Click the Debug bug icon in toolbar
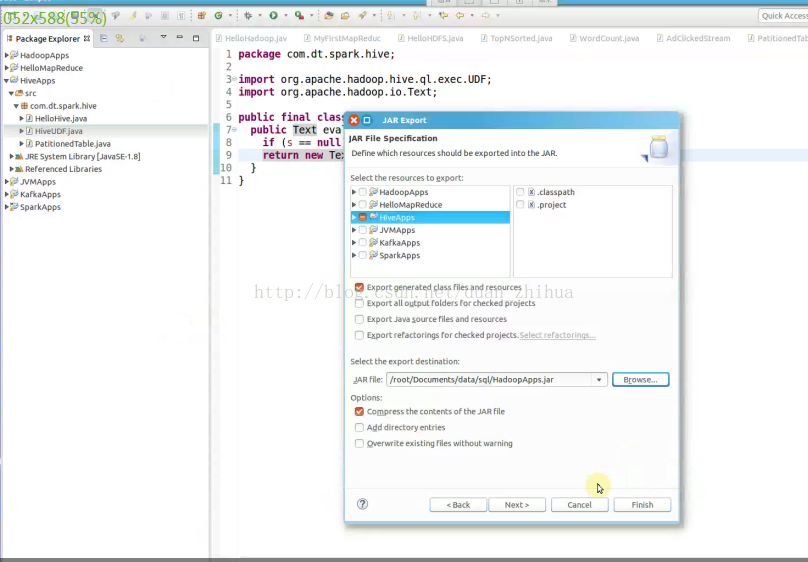This screenshot has width=808, height=562. (248, 15)
